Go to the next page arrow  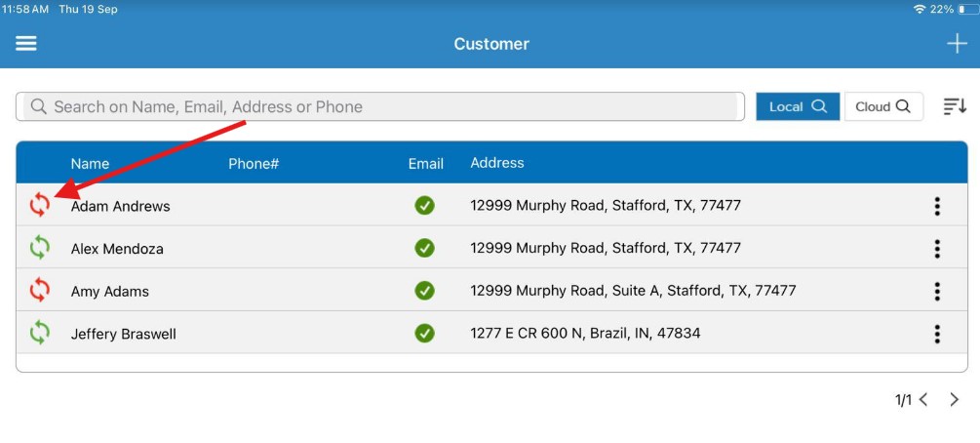(955, 399)
